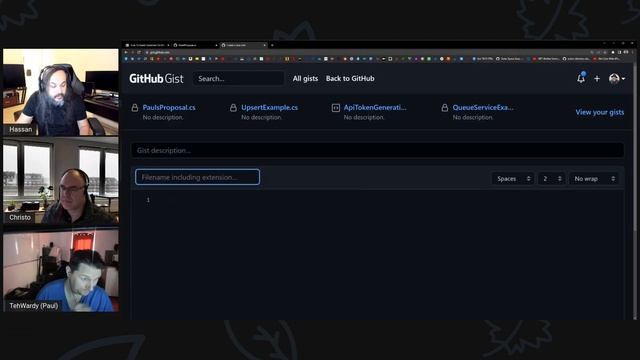Click the lock icon beside PaulsProposal.cs

(x=135, y=108)
